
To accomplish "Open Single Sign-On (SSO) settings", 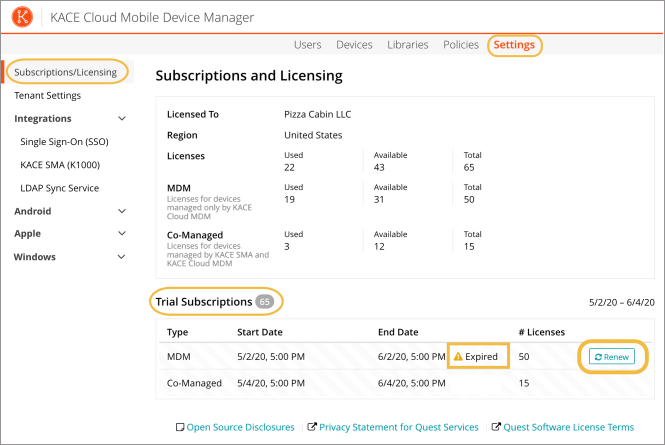I will pyautogui.click(x=64, y=142).
